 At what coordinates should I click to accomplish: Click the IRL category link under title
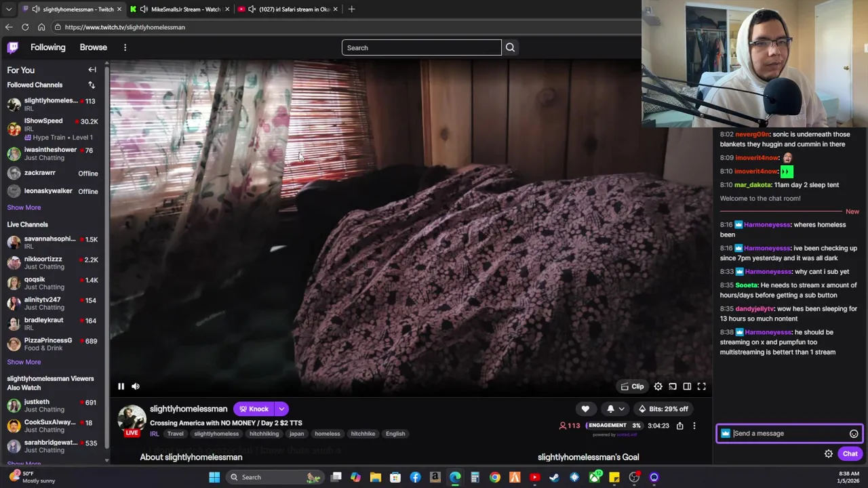155,434
